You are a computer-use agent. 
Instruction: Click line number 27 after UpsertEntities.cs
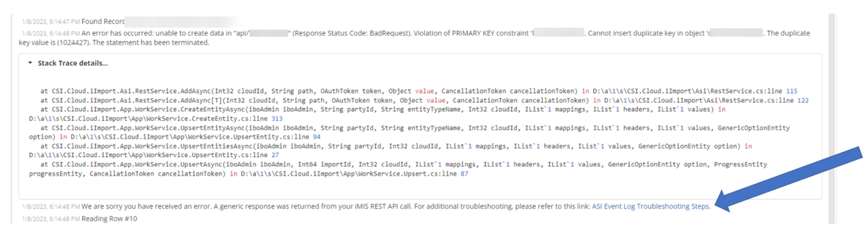(275, 155)
